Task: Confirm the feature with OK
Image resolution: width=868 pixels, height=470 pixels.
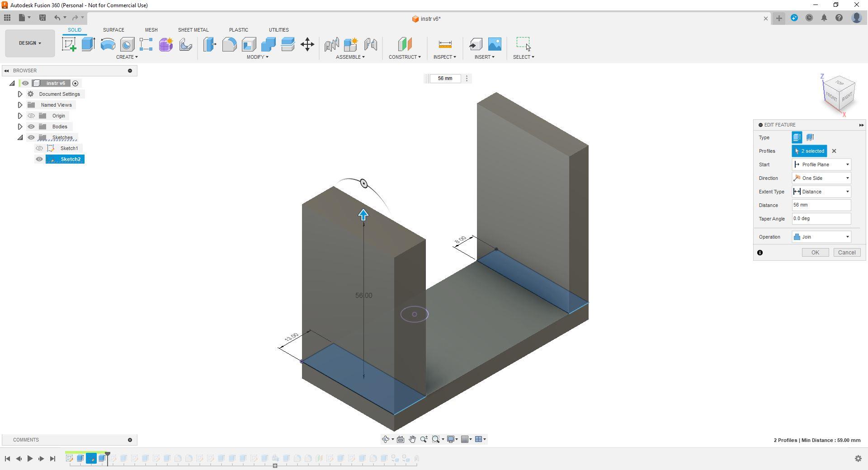Action: pos(815,253)
